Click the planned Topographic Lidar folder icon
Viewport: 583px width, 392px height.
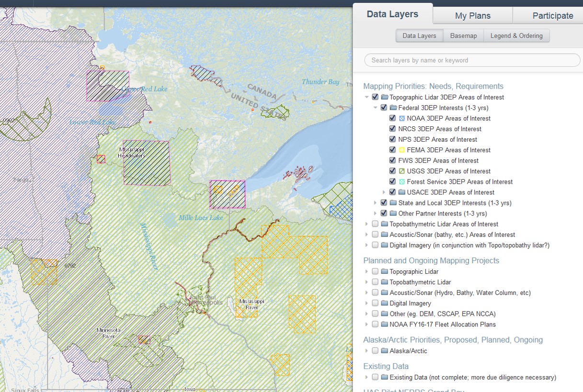(385, 271)
